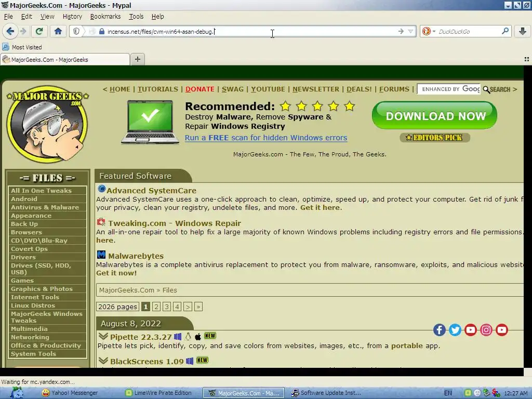Screen dimensions: 532x399
Task: Open Run a FREE scan link
Action: [x=266, y=138]
